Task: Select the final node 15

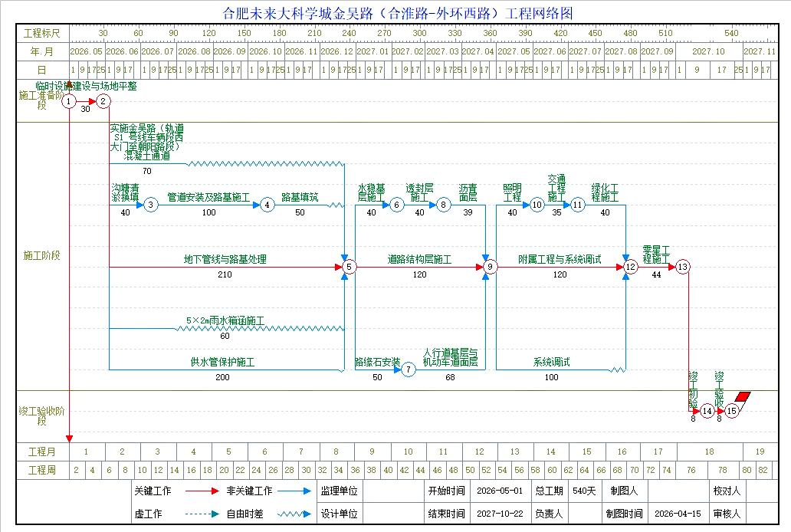Action: coord(731,412)
